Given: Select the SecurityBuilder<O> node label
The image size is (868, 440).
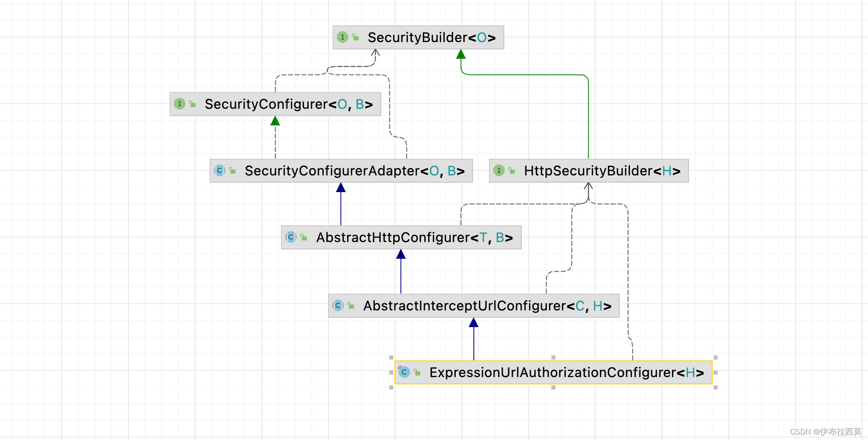Looking at the screenshot, I should tap(431, 37).
